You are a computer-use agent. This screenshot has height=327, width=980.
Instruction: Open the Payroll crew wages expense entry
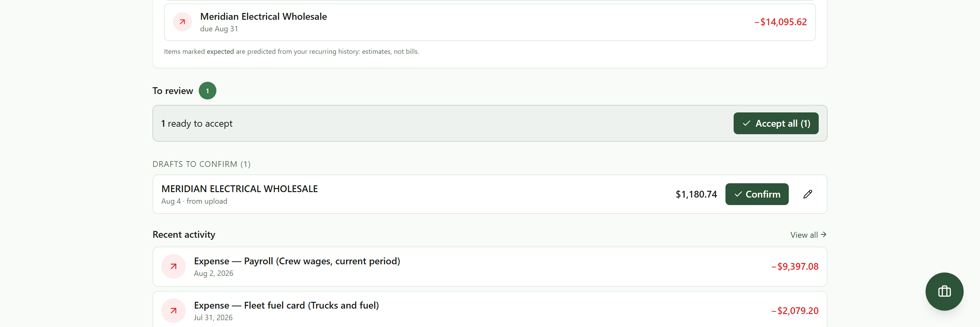coord(490,266)
